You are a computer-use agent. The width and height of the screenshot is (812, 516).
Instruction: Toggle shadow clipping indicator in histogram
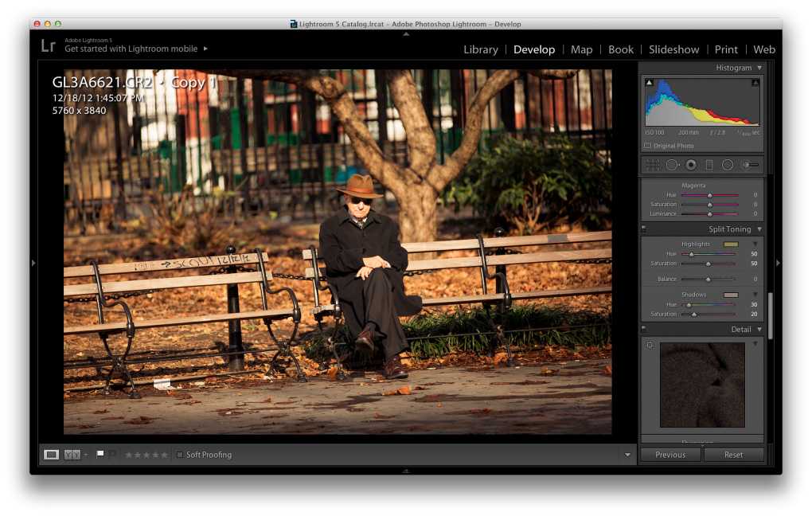[649, 82]
